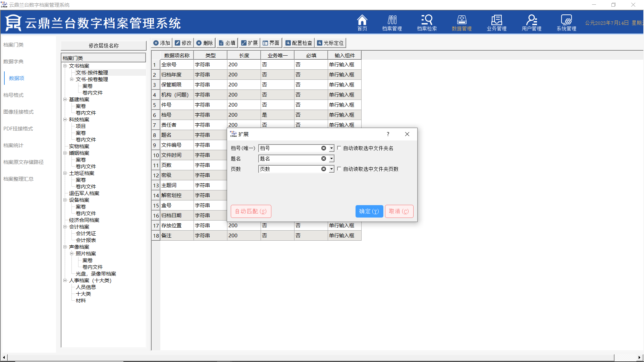This screenshot has width=644, height=362.
Task: Click the 配置检查 toolbar button
Action: (x=299, y=43)
